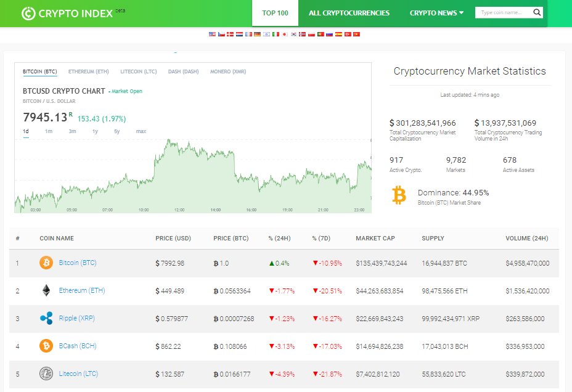Screen dimensions: 572x392
Task: Select the South Korean flag language
Action: pos(293,35)
